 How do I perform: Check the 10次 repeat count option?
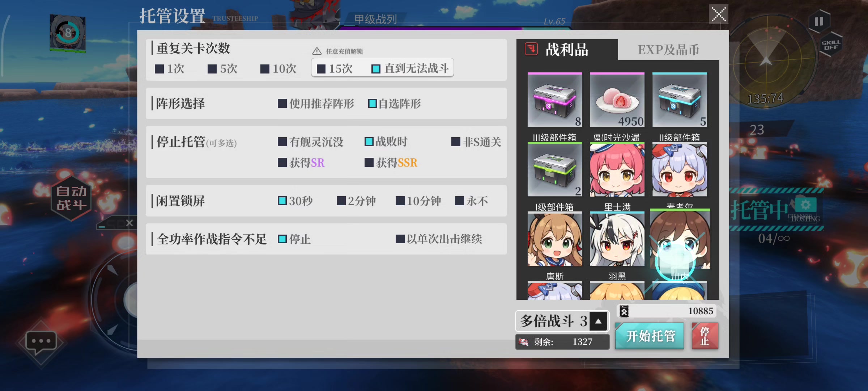pyautogui.click(x=278, y=69)
